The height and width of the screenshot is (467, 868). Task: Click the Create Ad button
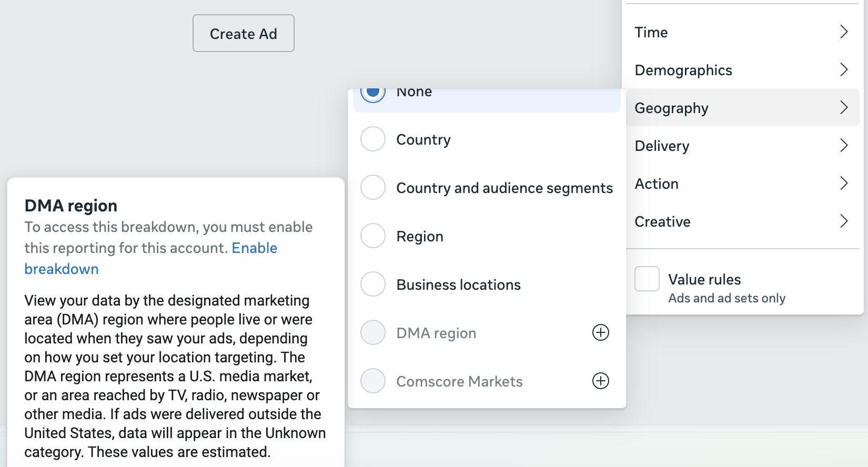click(243, 34)
